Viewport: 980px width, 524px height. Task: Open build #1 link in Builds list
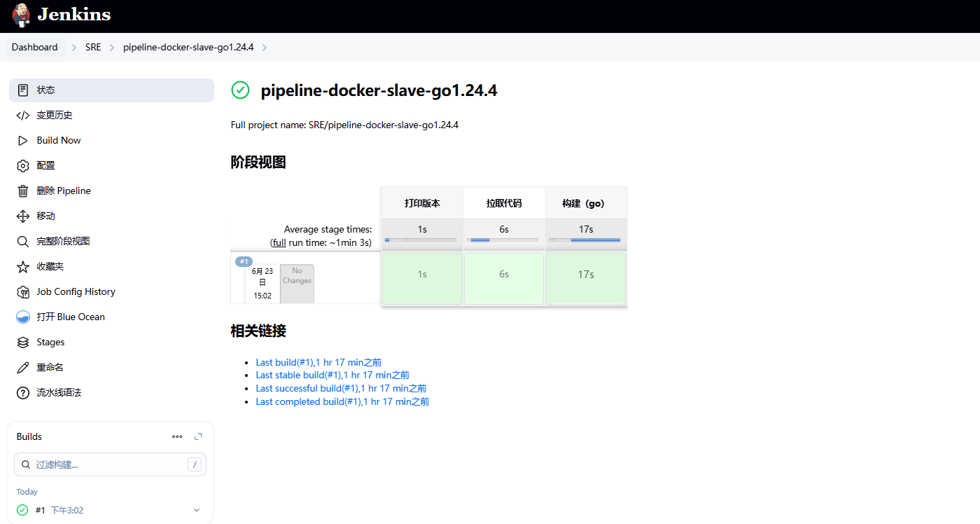(x=41, y=511)
